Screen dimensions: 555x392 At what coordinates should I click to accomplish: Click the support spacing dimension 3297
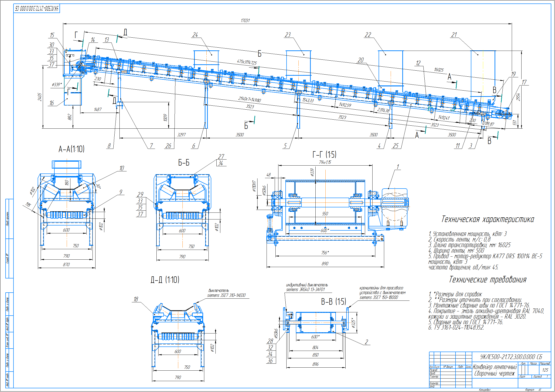tap(182, 135)
